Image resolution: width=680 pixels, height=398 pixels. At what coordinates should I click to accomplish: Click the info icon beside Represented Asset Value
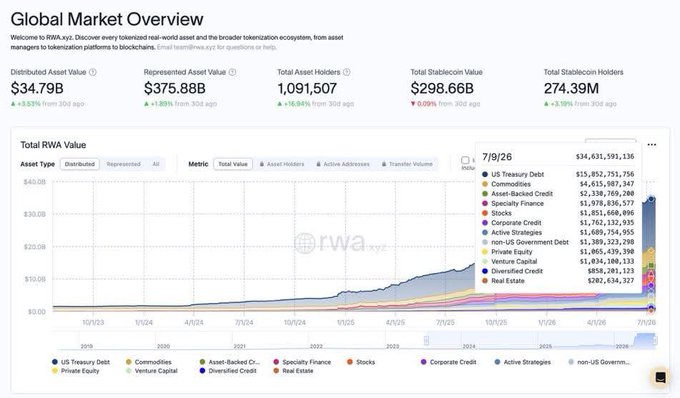pos(232,72)
